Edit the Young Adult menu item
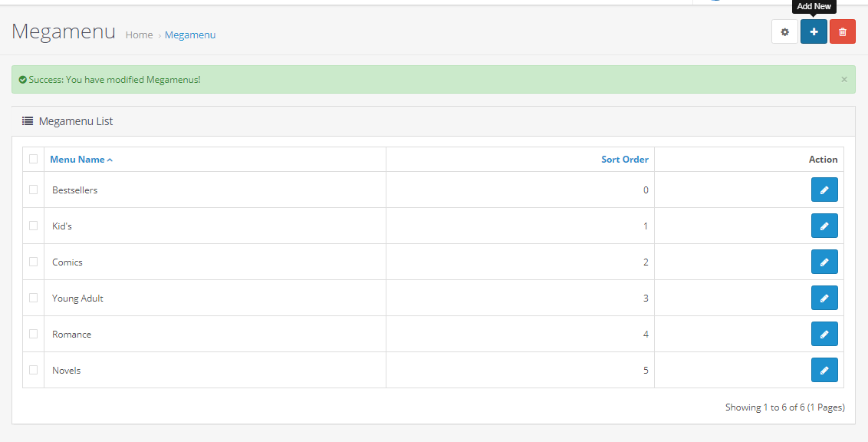868x442 pixels. coord(824,298)
